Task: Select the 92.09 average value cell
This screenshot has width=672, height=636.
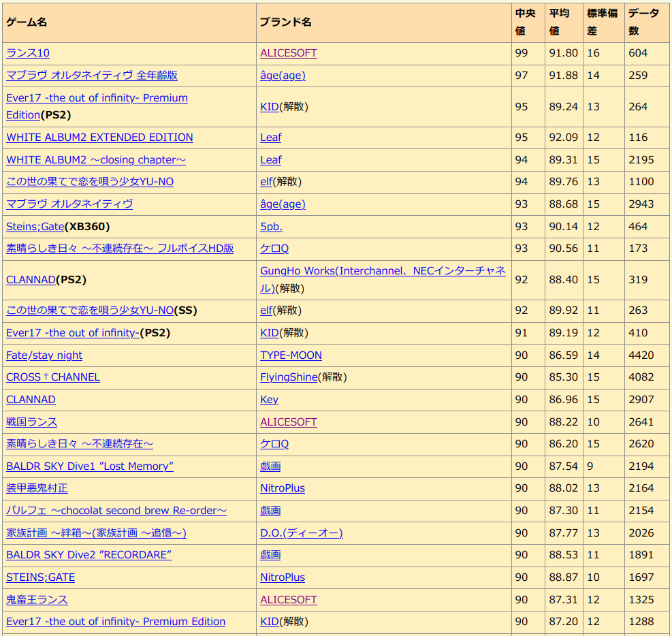Action: pyautogui.click(x=564, y=138)
